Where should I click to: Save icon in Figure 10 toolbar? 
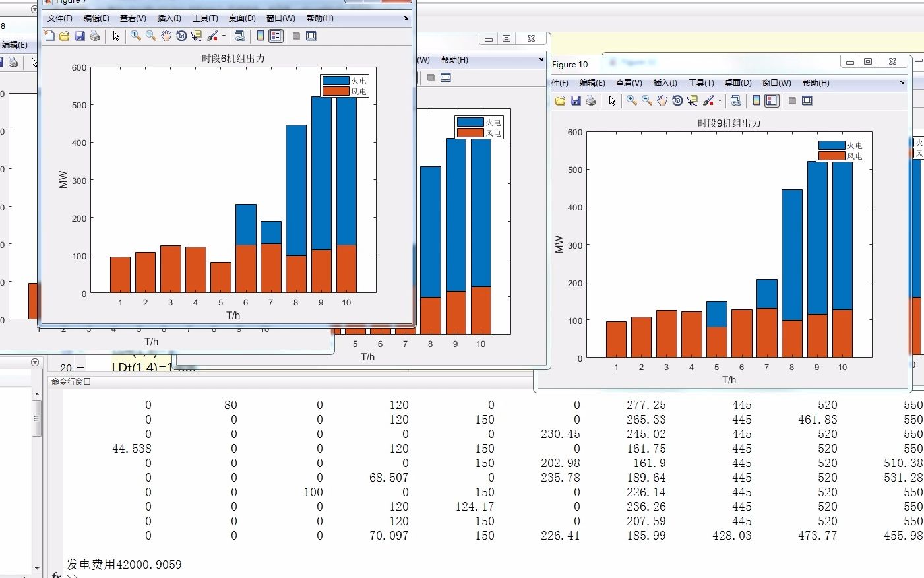coord(576,100)
